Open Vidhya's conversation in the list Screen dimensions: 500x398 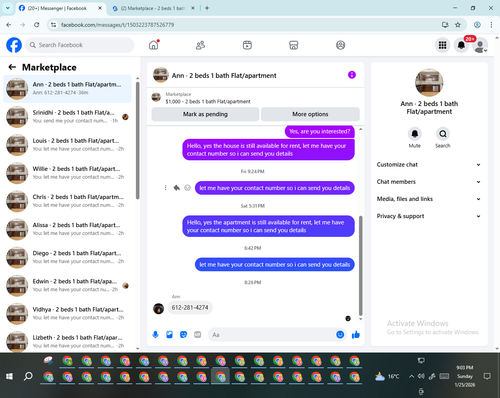(67, 313)
